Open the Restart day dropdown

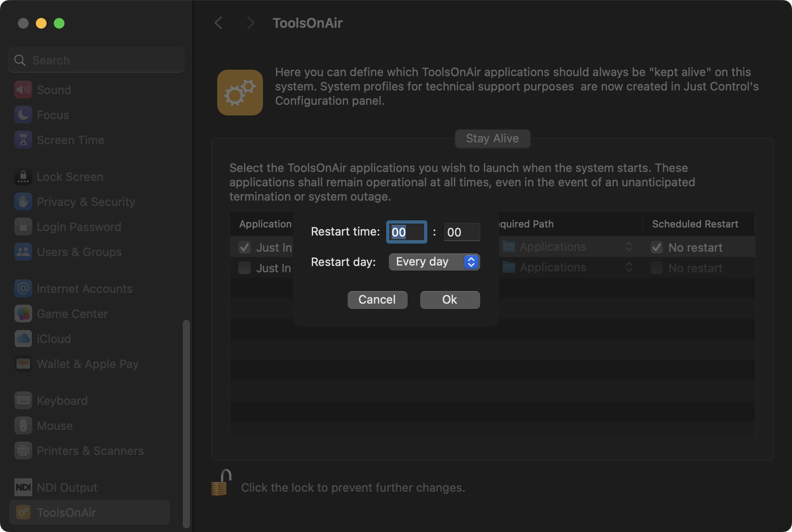pos(434,262)
